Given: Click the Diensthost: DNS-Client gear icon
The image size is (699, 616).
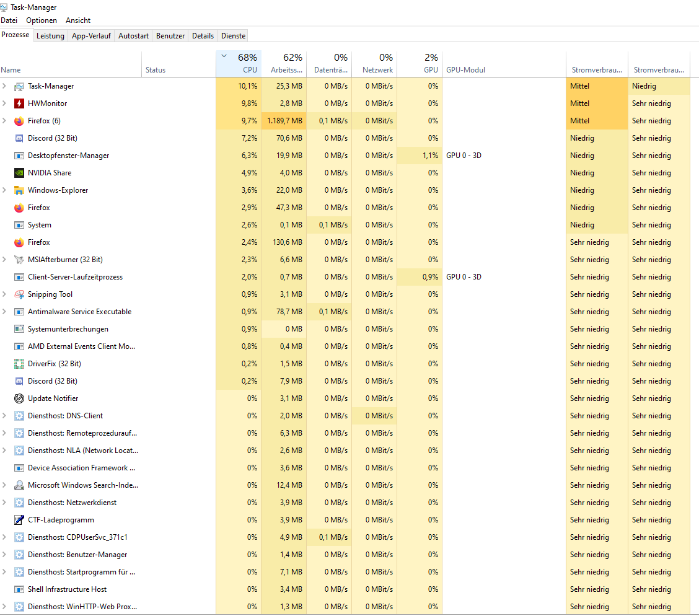Looking at the screenshot, I should coord(19,416).
